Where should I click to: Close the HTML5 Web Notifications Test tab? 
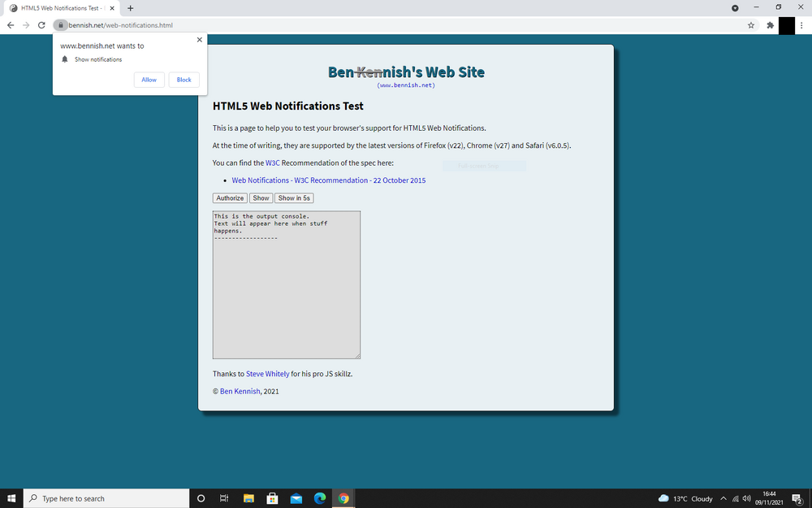tap(112, 8)
